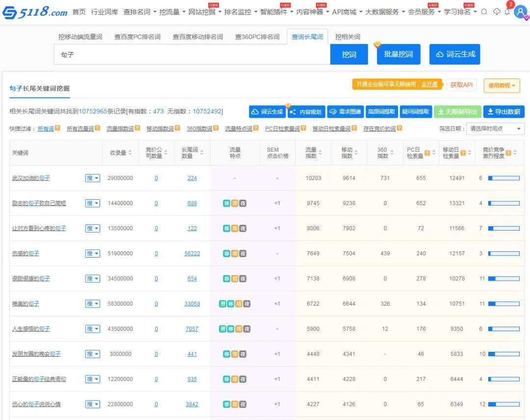Click competition bar for 武汉加油的句子 row
530x420 pixels.
click(x=503, y=178)
